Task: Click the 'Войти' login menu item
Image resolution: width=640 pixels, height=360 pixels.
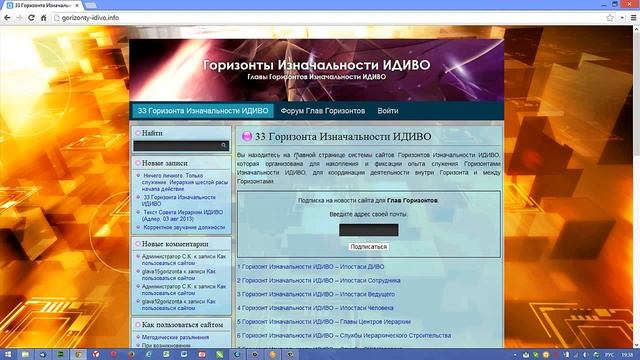Action: pos(388,111)
